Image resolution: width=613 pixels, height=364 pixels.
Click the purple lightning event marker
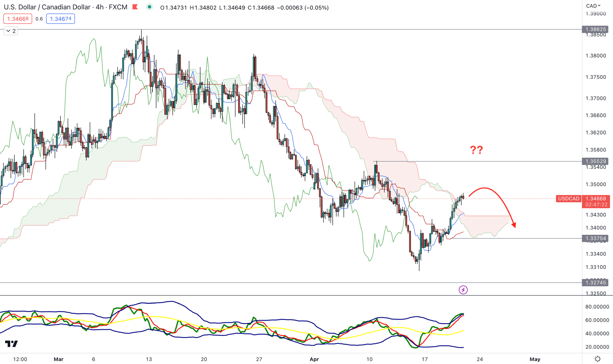(463, 290)
